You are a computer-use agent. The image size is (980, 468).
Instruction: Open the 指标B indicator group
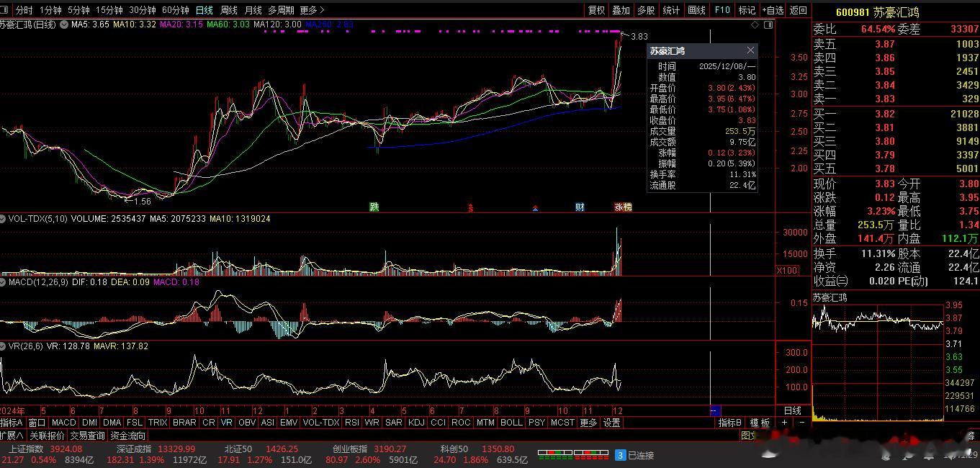730,423
